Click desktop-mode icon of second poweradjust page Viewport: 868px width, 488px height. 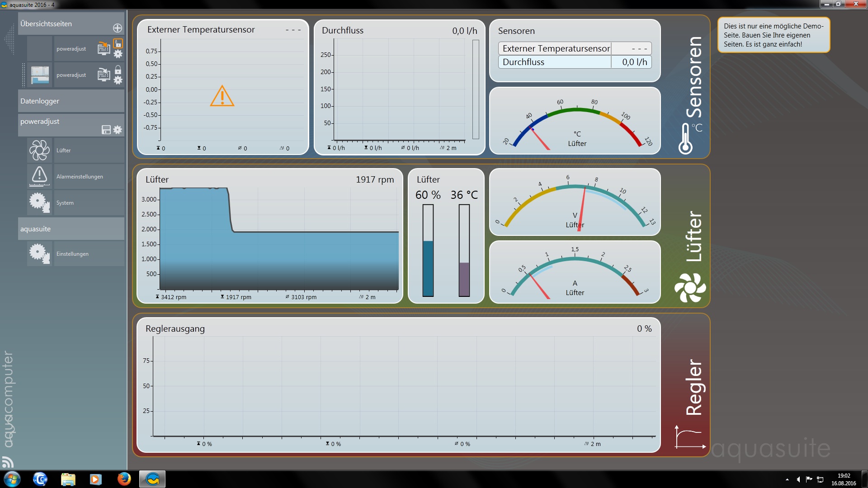104,75
